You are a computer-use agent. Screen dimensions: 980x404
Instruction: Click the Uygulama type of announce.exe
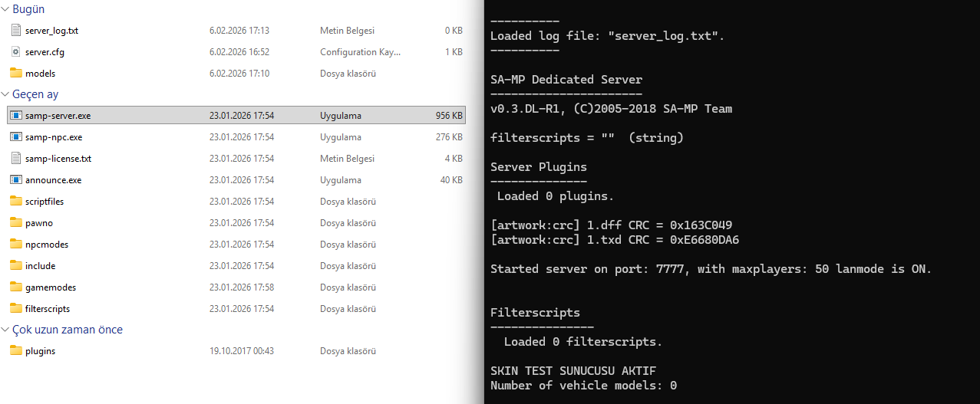click(x=341, y=180)
